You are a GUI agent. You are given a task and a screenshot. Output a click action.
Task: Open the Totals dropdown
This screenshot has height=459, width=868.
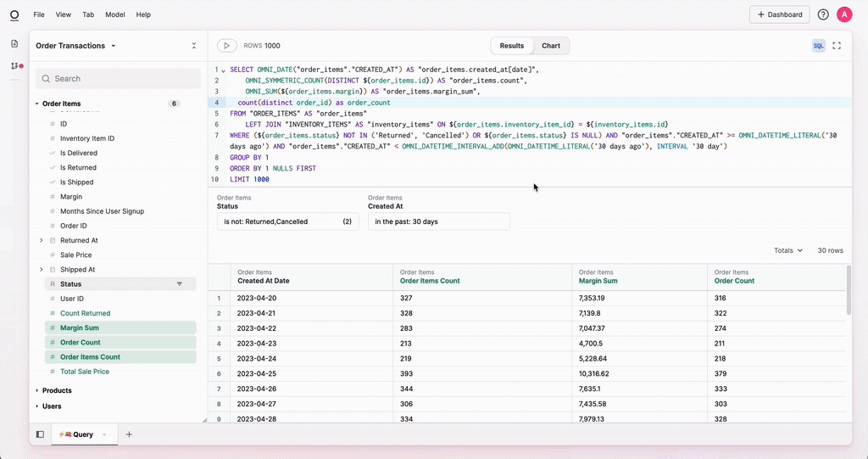[x=787, y=250]
